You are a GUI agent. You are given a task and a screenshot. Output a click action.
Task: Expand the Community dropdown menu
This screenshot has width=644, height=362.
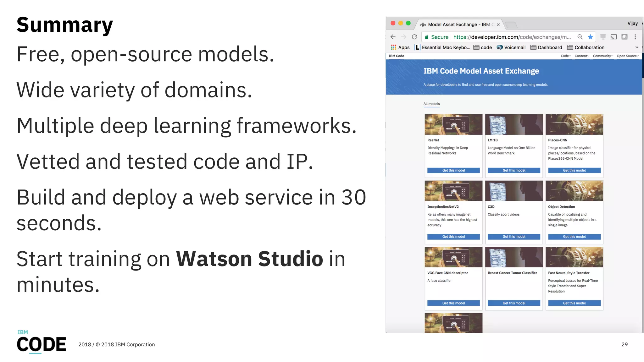602,56
